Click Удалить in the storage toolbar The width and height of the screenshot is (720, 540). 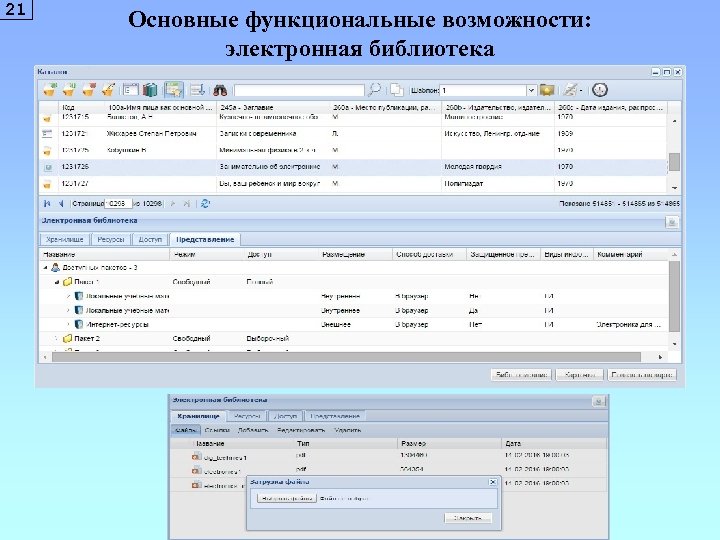(348, 430)
